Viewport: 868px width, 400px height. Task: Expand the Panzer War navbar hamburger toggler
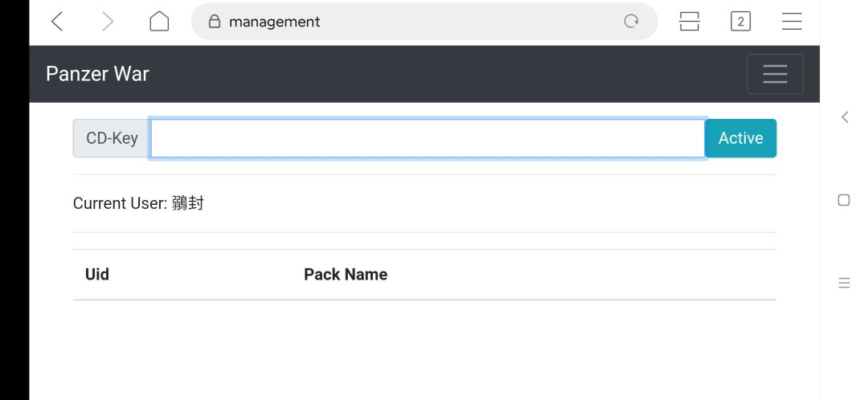tap(775, 74)
